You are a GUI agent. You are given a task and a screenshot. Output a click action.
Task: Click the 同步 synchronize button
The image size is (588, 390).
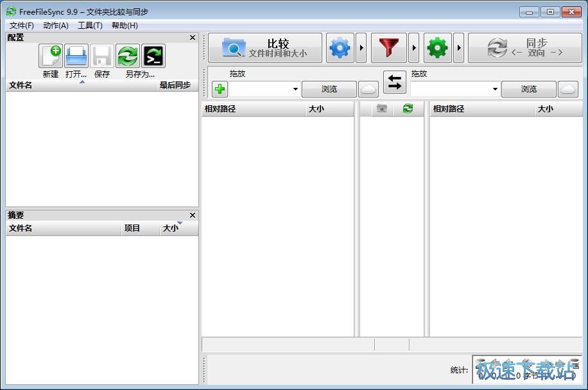coord(525,48)
